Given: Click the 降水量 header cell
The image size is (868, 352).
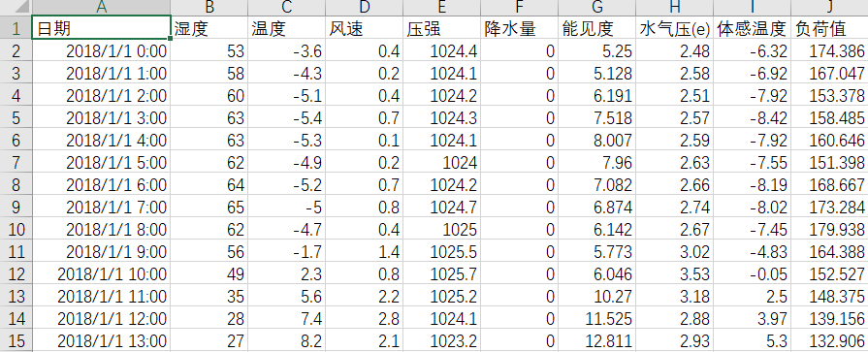Looking at the screenshot, I should pyautogui.click(x=519, y=28).
